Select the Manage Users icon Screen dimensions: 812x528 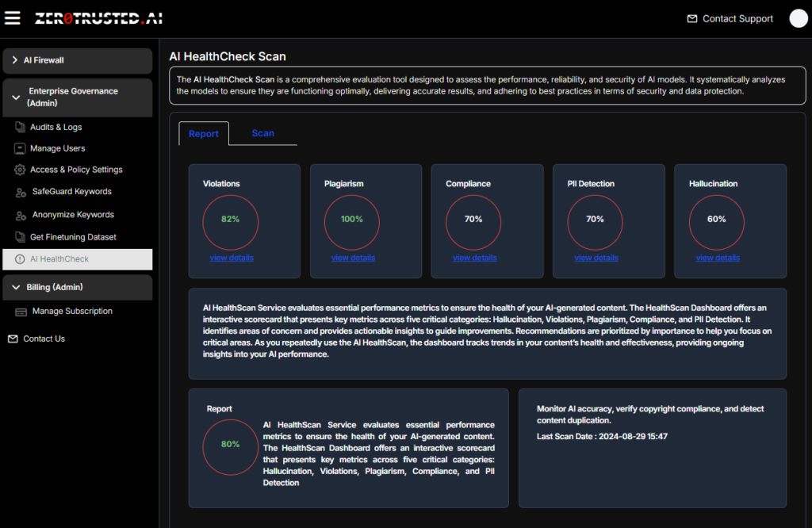(18, 147)
